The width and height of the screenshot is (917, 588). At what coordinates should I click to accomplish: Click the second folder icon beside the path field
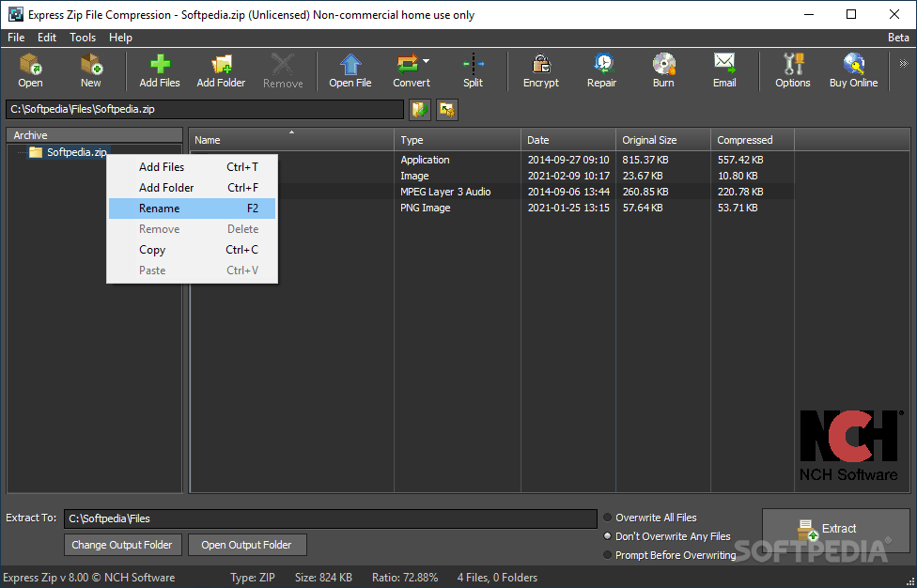(x=447, y=110)
